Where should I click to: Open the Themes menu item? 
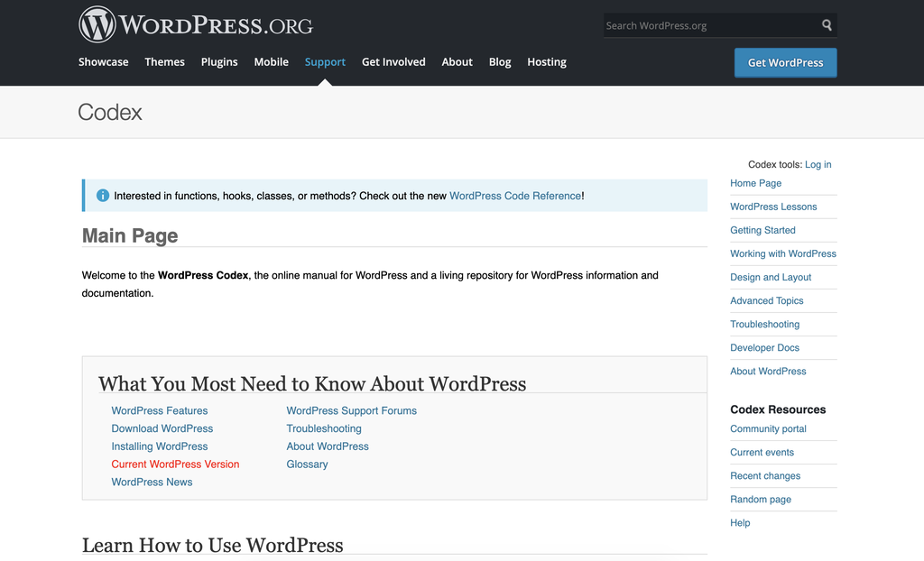(164, 62)
